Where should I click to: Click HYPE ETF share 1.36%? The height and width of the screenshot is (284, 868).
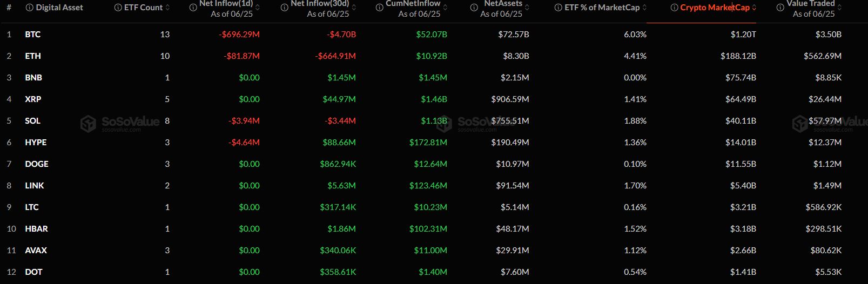(x=635, y=142)
